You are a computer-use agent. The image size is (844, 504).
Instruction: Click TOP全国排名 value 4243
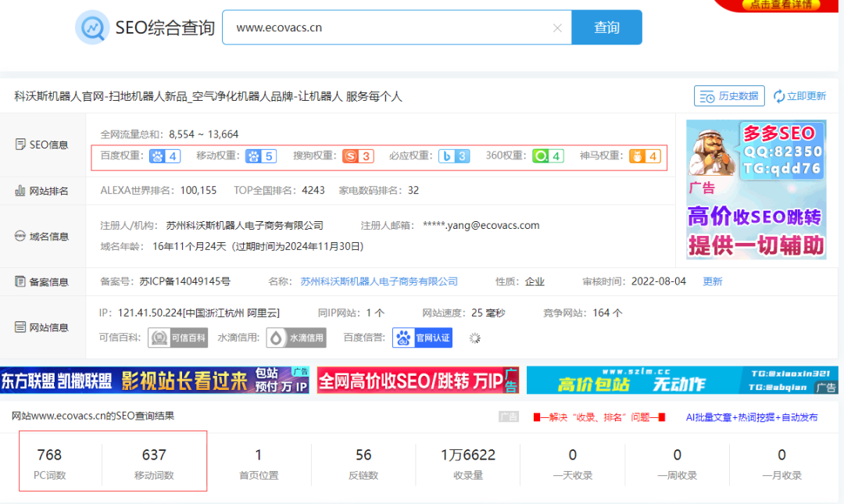(x=313, y=191)
